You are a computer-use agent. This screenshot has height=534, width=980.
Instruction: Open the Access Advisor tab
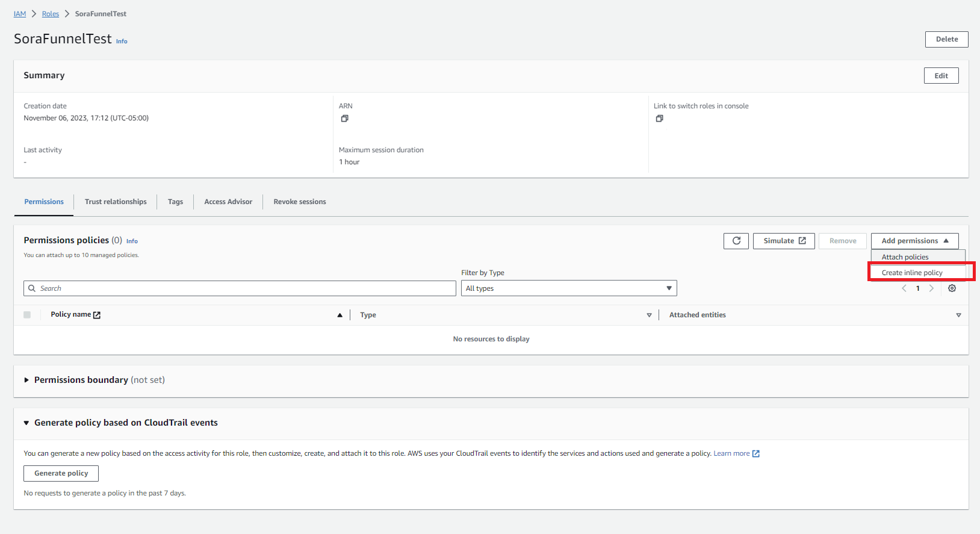228,202
